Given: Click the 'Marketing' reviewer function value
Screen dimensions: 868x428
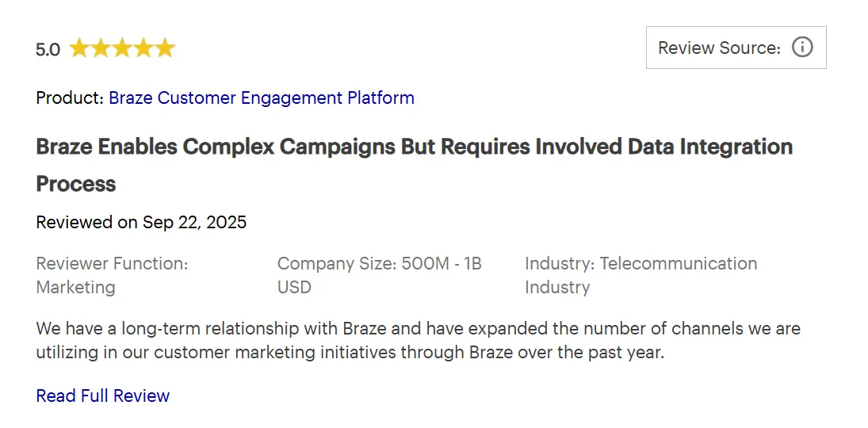Looking at the screenshot, I should click(75, 287).
